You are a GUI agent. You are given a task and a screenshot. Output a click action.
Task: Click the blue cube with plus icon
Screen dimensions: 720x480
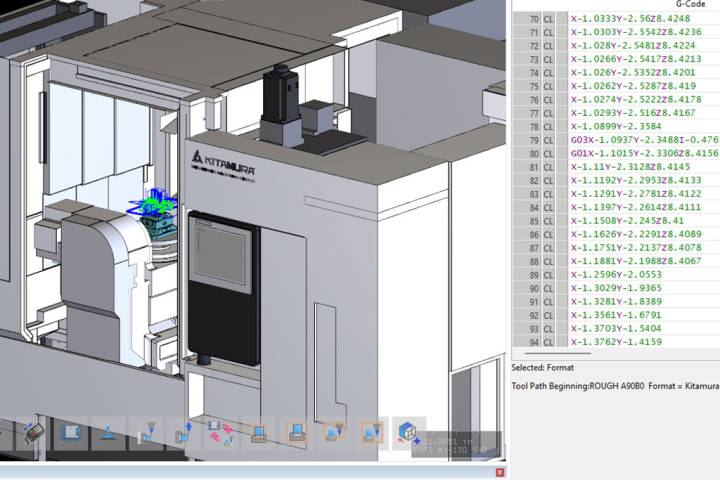pyautogui.click(x=407, y=433)
